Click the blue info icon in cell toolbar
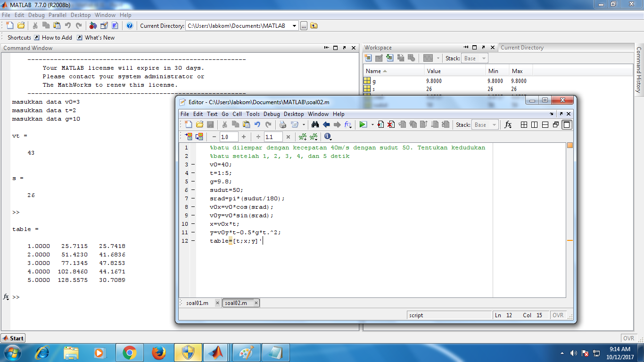This screenshot has height=362, width=644. 328,137
